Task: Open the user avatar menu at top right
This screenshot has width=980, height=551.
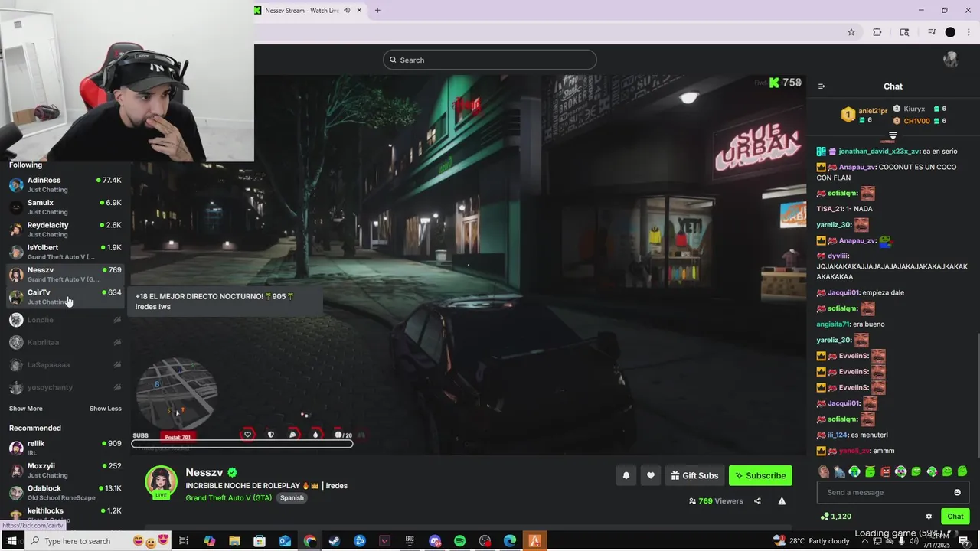Action: (x=951, y=60)
